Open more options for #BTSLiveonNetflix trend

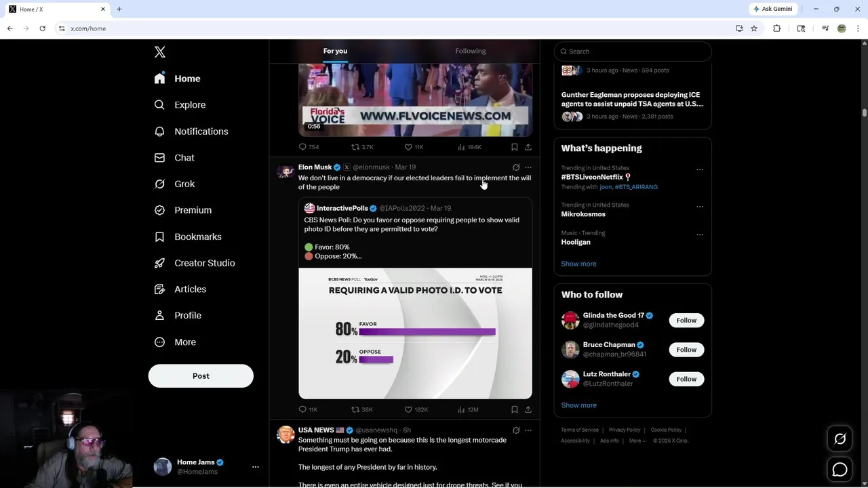pos(700,170)
